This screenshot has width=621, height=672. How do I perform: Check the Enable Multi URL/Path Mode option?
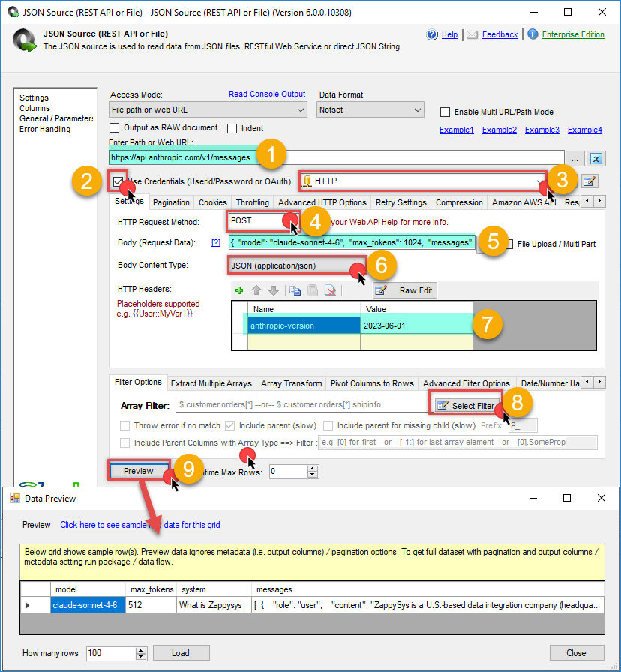(445, 112)
